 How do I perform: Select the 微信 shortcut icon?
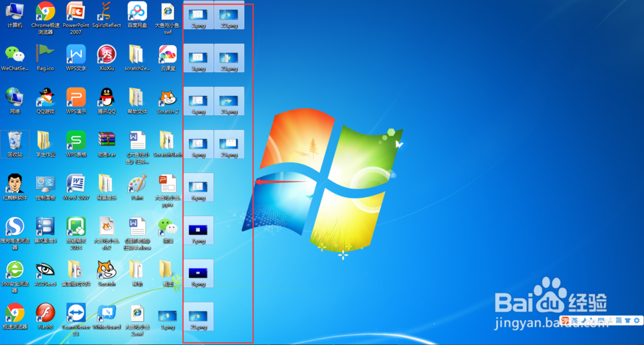pyautogui.click(x=167, y=230)
